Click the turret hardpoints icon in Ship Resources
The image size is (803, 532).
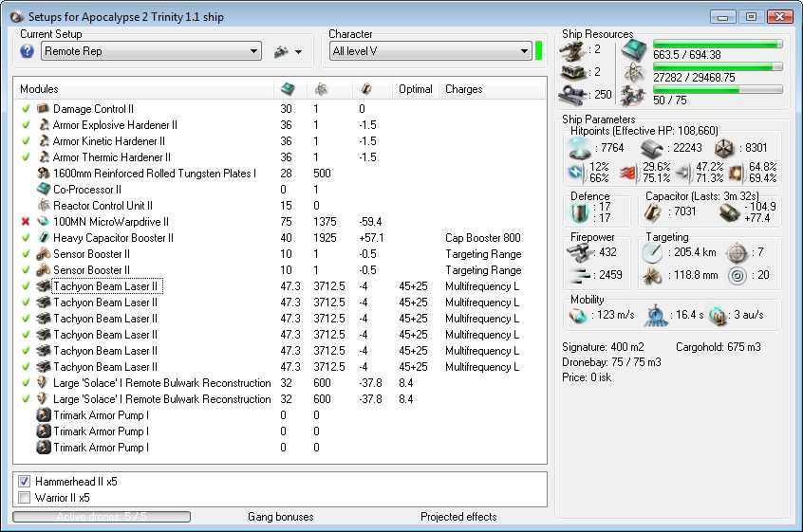572,50
